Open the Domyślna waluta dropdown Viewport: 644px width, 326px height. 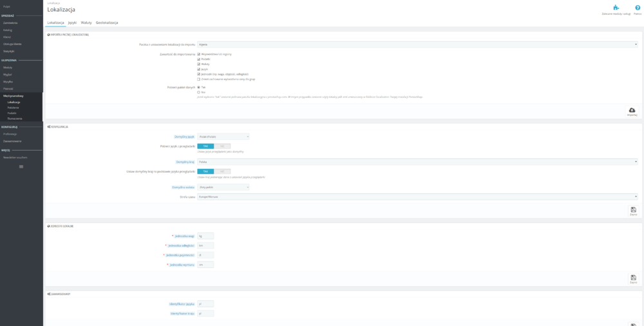[223, 187]
